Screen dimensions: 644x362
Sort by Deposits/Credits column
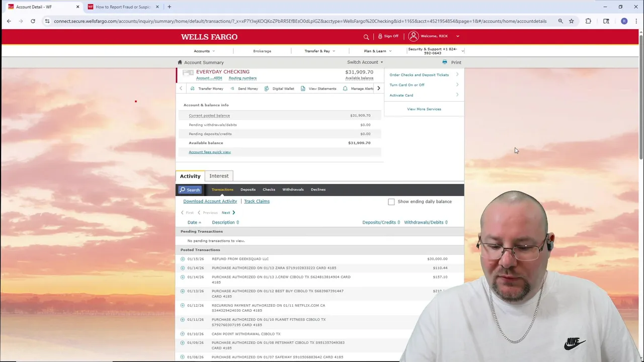381,222
